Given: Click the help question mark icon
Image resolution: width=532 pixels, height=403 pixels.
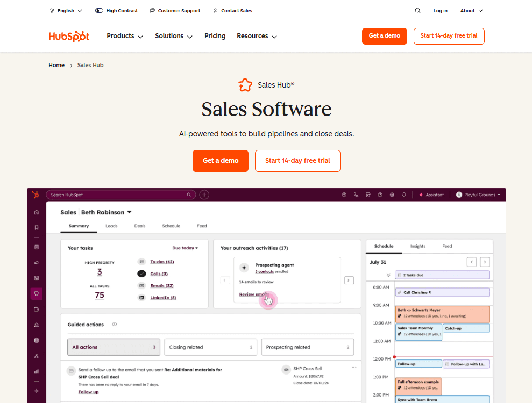Looking at the screenshot, I should pos(380,195).
